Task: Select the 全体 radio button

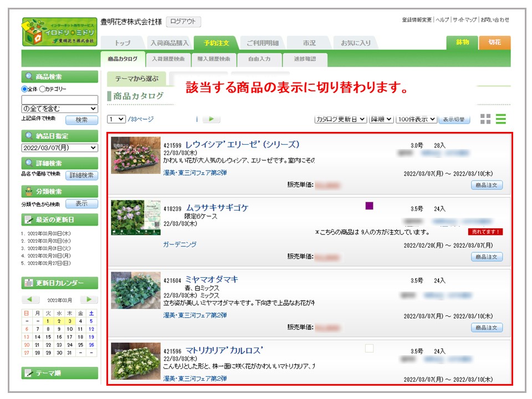Action: pyautogui.click(x=24, y=89)
